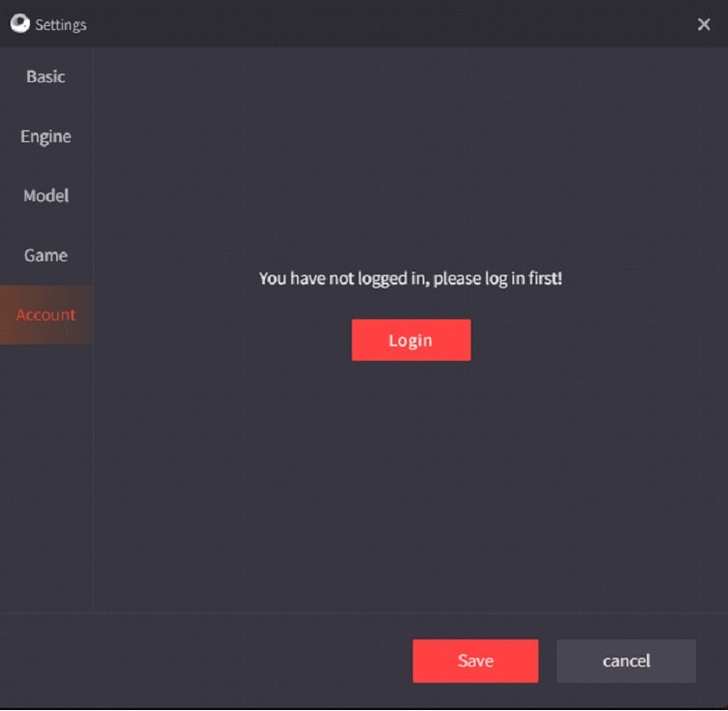Click the blank footer area left of Save
The width and height of the screenshot is (728, 711).
tap(204, 661)
